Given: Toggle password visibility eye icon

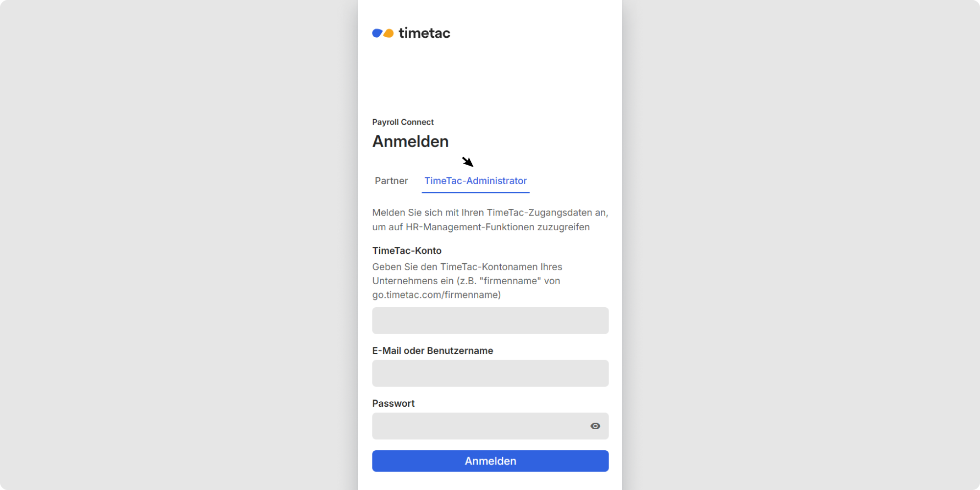Looking at the screenshot, I should (x=595, y=426).
